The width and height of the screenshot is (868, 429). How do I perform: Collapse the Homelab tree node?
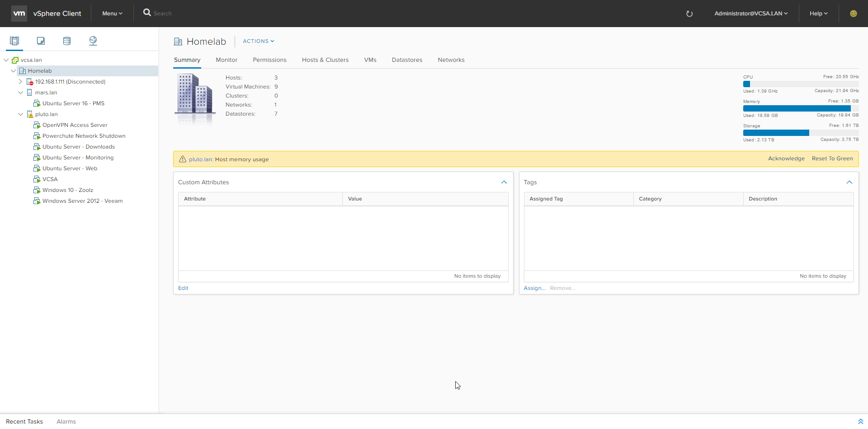[13, 71]
